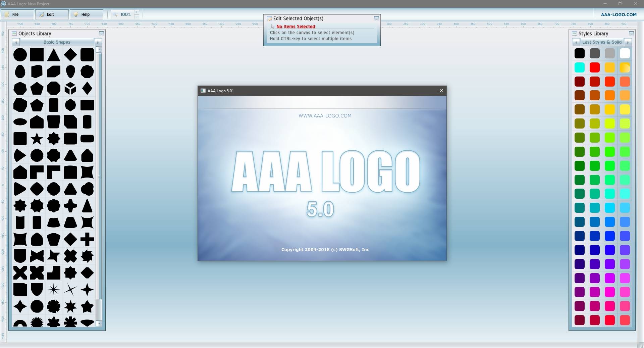Select the 3D cube shape

pyautogui.click(x=70, y=88)
